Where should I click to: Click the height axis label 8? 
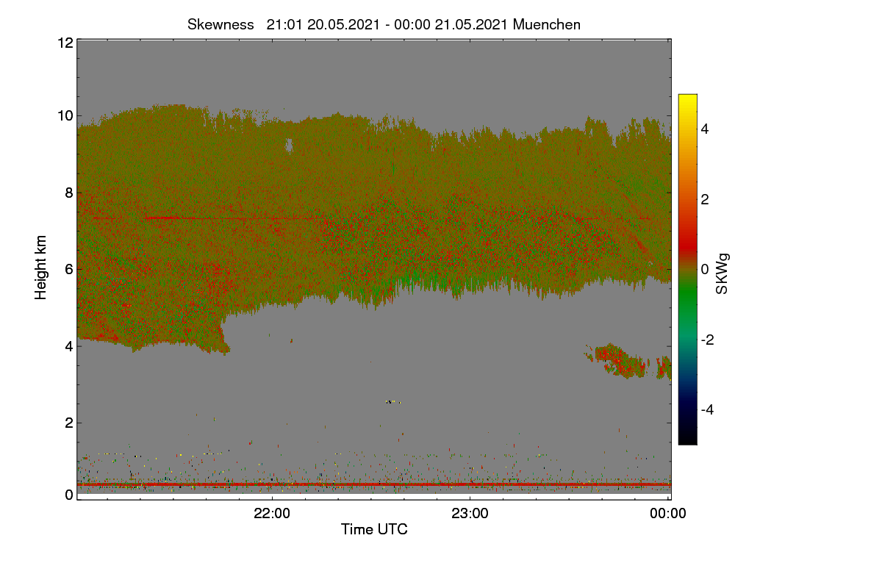68,193
